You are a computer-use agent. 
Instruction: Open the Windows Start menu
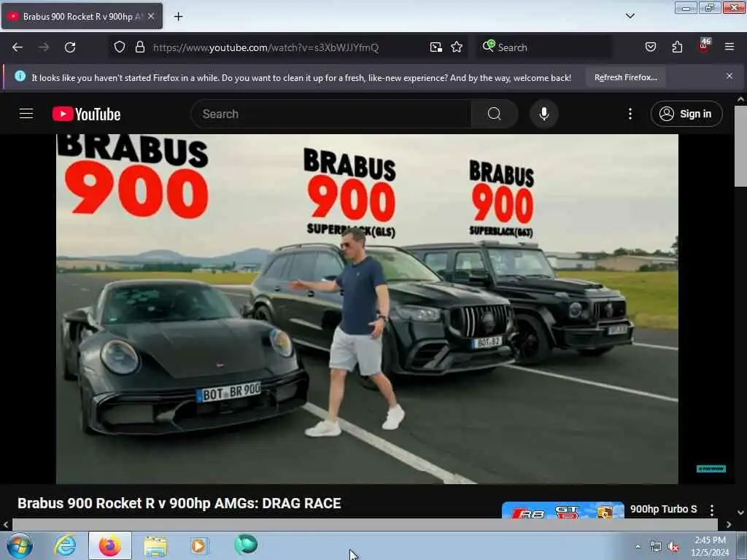pos(20,545)
